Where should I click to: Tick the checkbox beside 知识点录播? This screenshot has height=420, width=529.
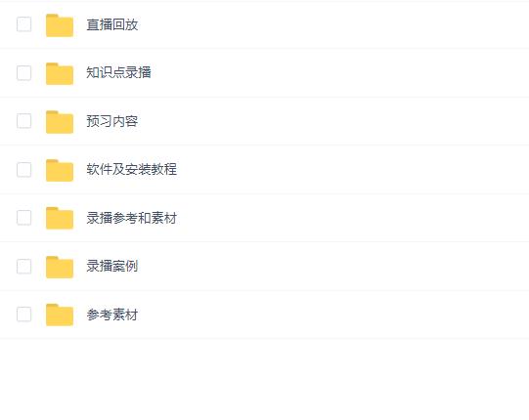coord(23,73)
